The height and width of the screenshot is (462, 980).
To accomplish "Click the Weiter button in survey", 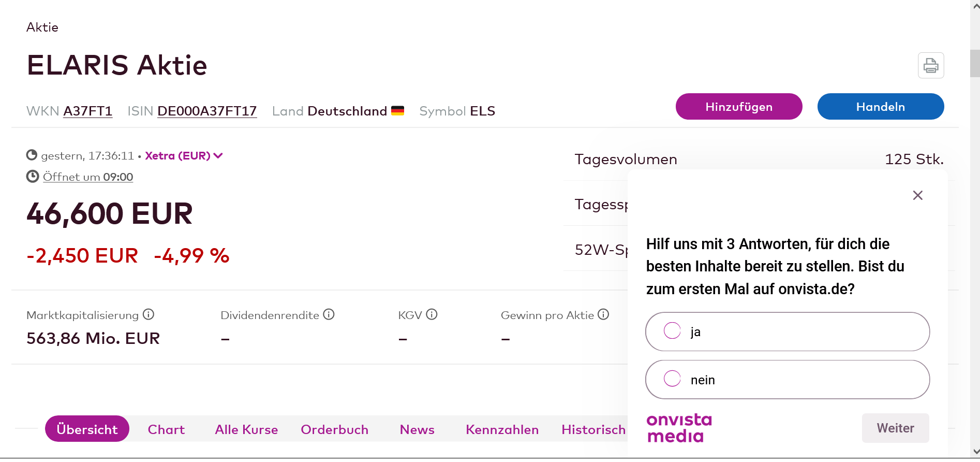I will point(895,428).
